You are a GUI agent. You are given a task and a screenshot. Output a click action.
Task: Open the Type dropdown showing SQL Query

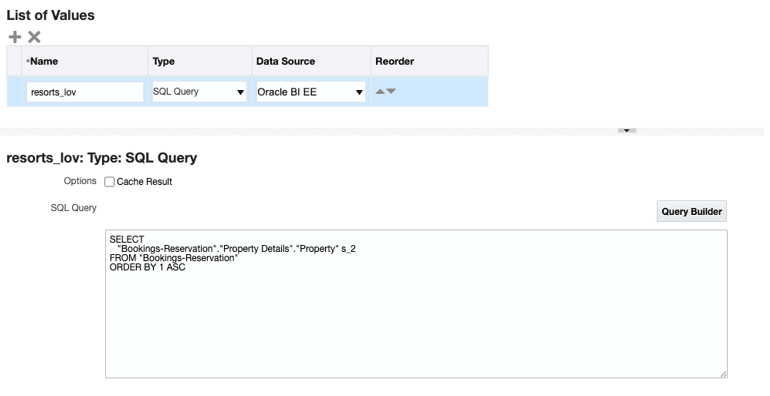(199, 92)
